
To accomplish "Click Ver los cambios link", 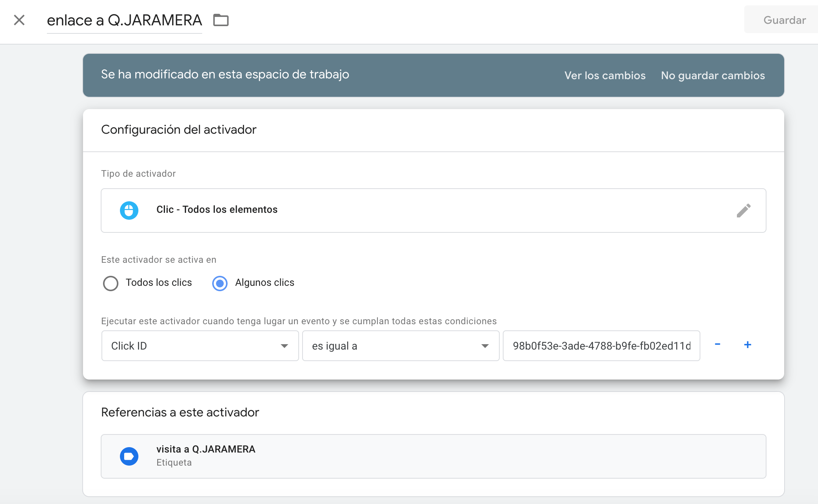I will [605, 75].
